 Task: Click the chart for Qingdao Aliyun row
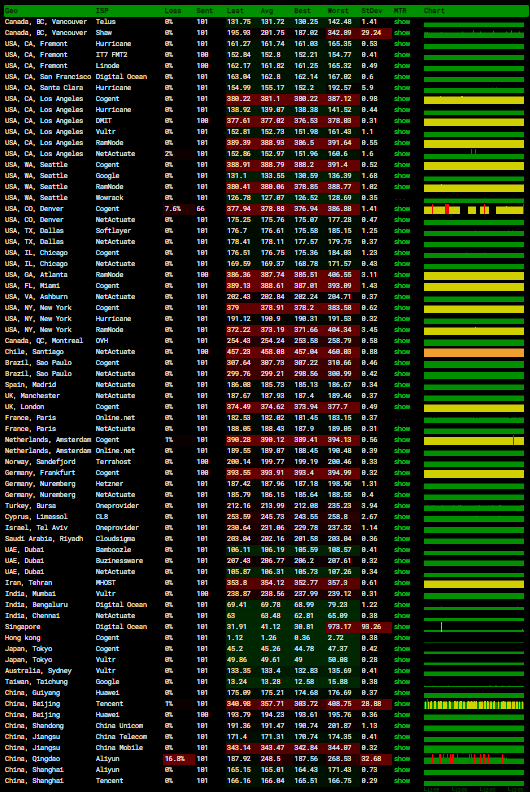coord(474,759)
